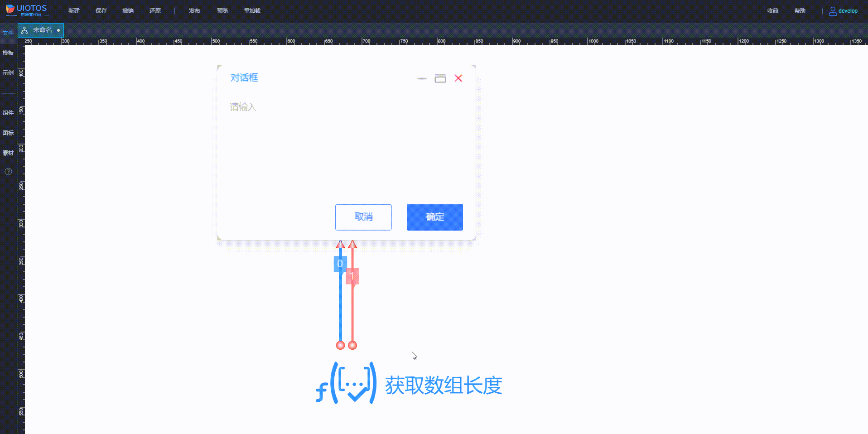868x434 pixels.
Task: Click the develop user account icon
Action: pyautogui.click(x=832, y=11)
